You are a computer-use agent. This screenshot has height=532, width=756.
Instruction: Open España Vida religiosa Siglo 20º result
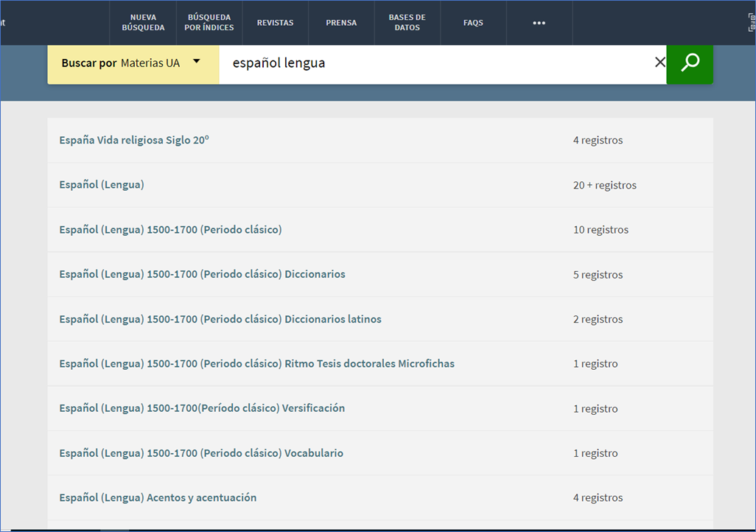[133, 140]
